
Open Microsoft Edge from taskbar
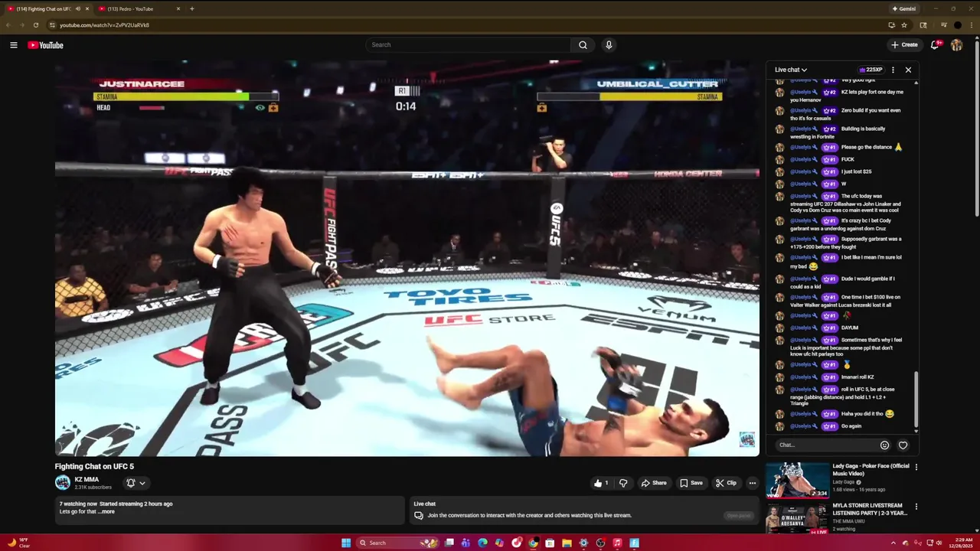(482, 543)
